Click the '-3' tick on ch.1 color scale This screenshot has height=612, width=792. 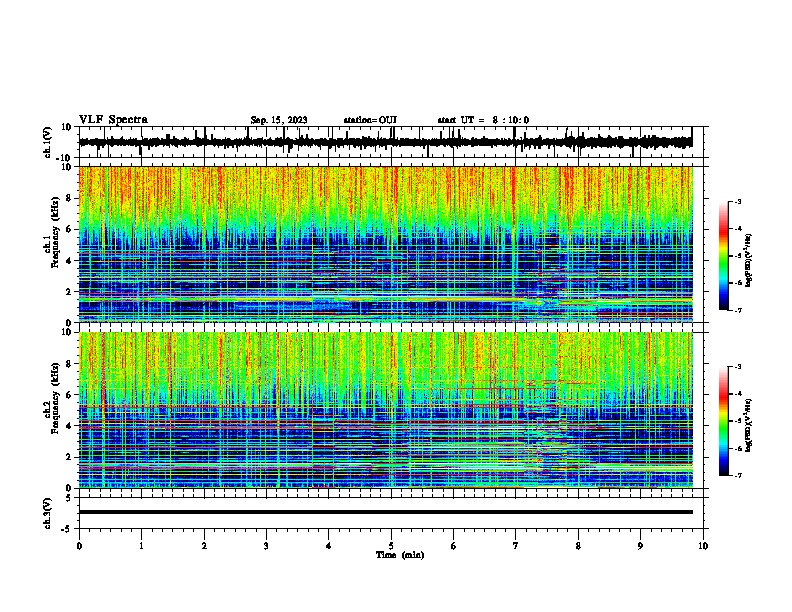pyautogui.click(x=737, y=201)
